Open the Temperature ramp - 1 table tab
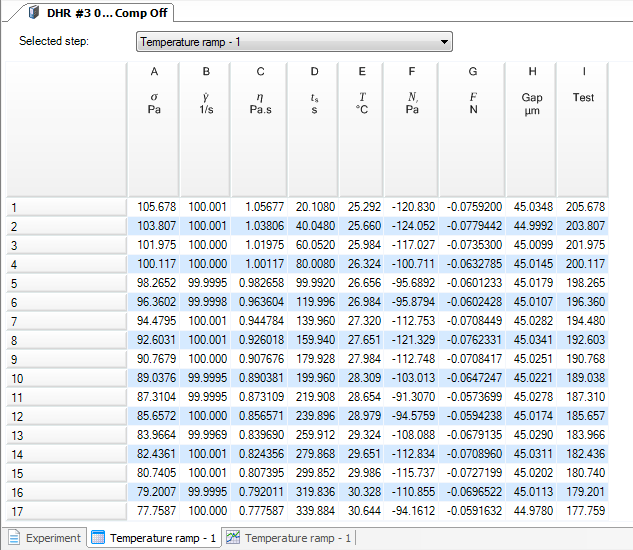The width and height of the screenshot is (633, 550). point(154,538)
